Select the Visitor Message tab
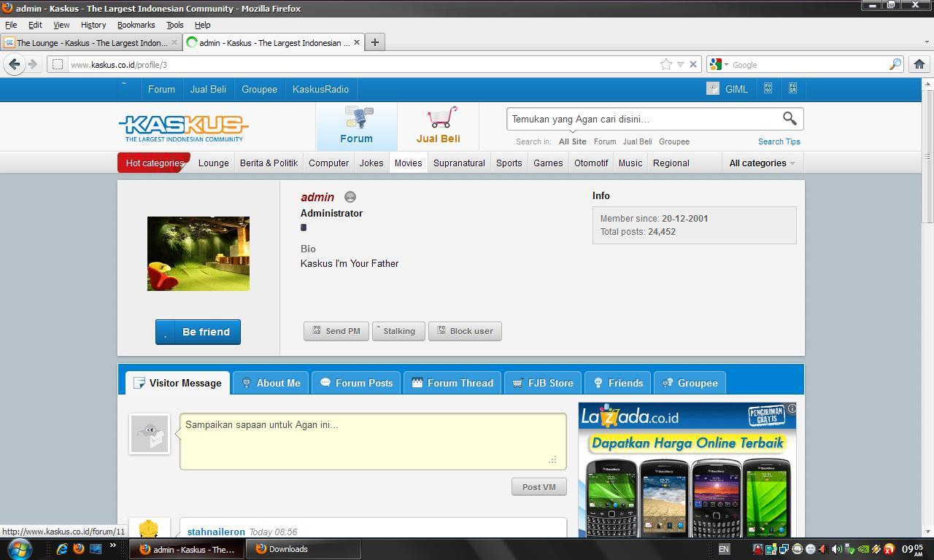Screen dimensions: 934x560 [178, 383]
